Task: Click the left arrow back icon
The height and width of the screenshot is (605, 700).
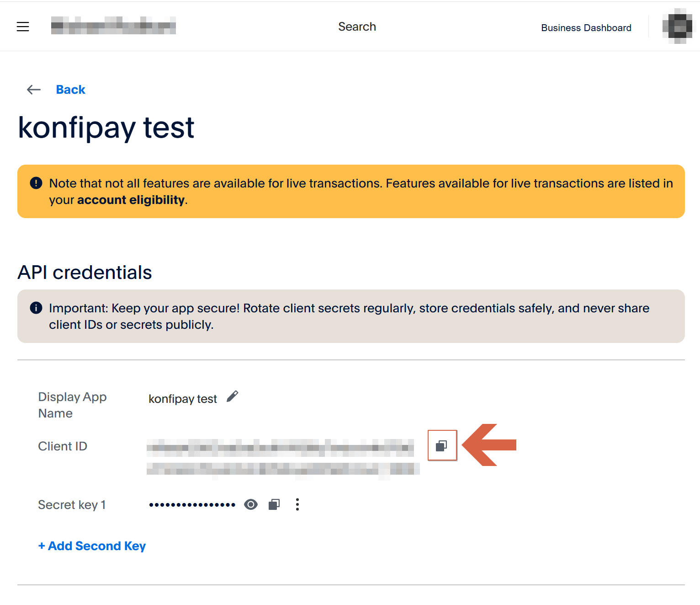Action: 34,90
